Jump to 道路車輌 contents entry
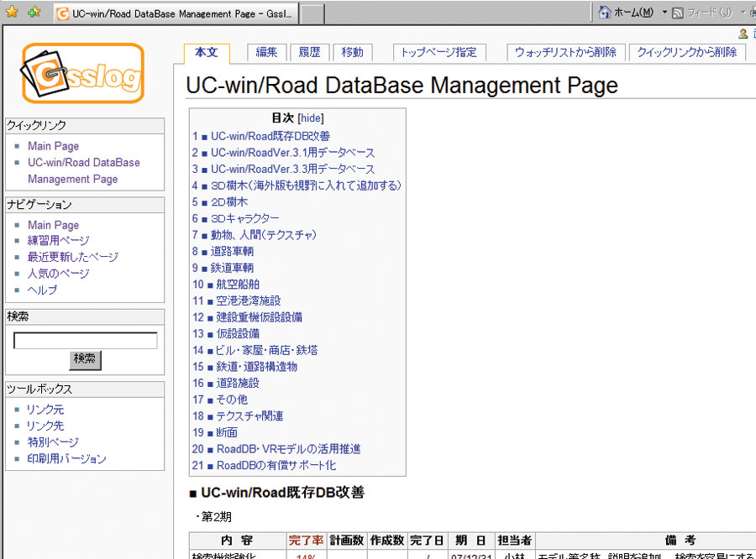Viewport: 756px width, 559px height. [x=233, y=252]
